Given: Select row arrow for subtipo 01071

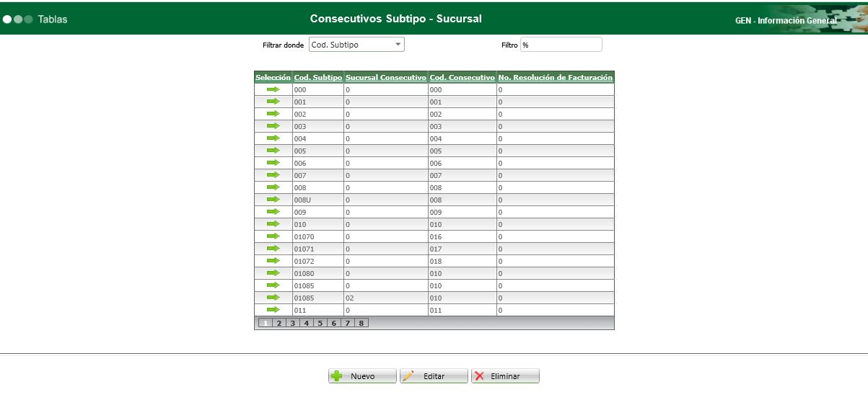Looking at the screenshot, I should (273, 249).
